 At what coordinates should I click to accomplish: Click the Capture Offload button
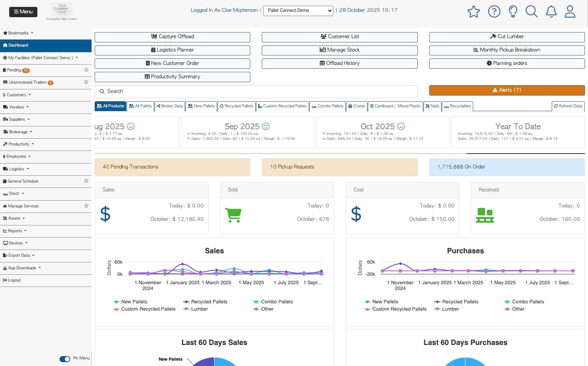click(172, 37)
